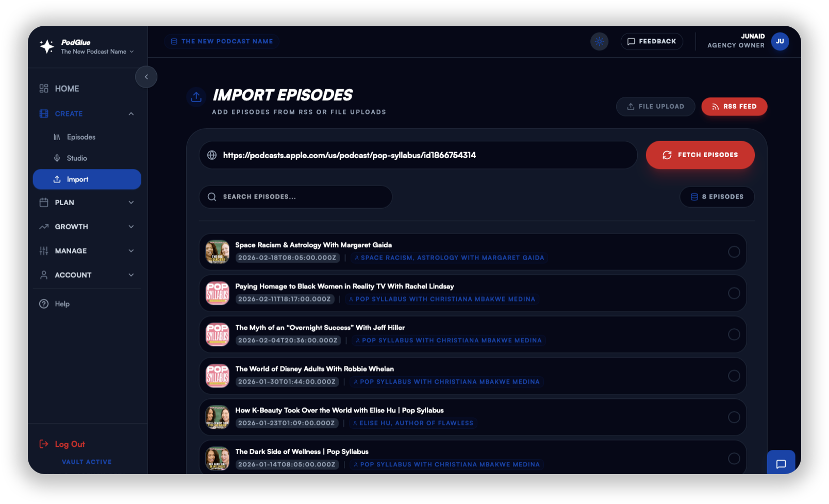Click the podcast name breadcrumb at top
This screenshot has width=829, height=504.
pyautogui.click(x=222, y=41)
